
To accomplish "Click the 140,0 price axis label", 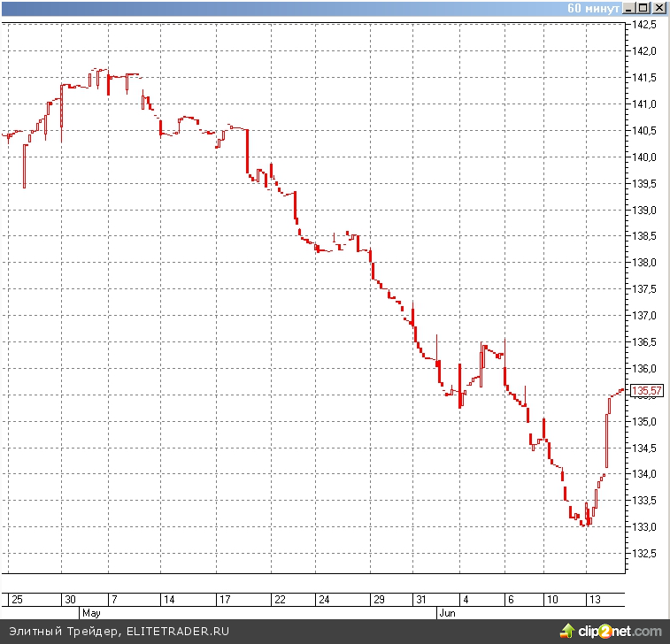I will pyautogui.click(x=645, y=157).
